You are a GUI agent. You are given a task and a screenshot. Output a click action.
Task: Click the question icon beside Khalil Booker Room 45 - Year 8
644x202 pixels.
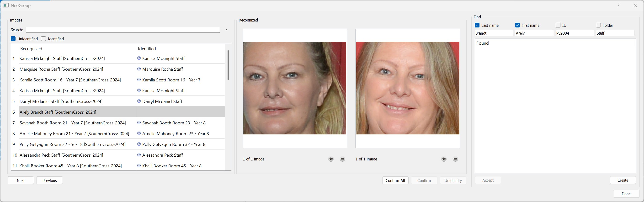[139, 166]
